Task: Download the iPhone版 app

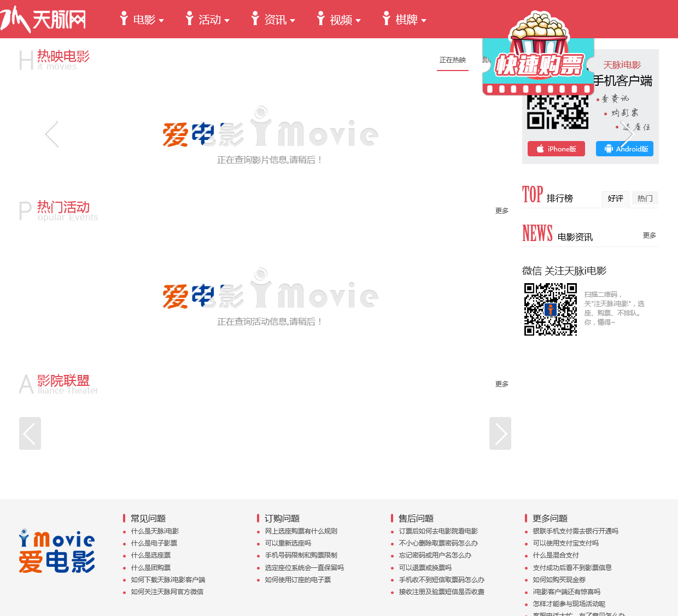Action: [x=556, y=149]
